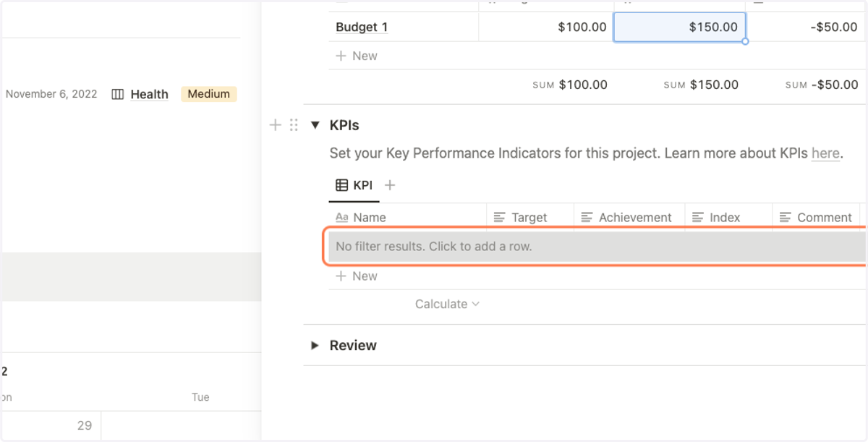Add a new view next to KPI tab
The width and height of the screenshot is (868, 442).
390,185
